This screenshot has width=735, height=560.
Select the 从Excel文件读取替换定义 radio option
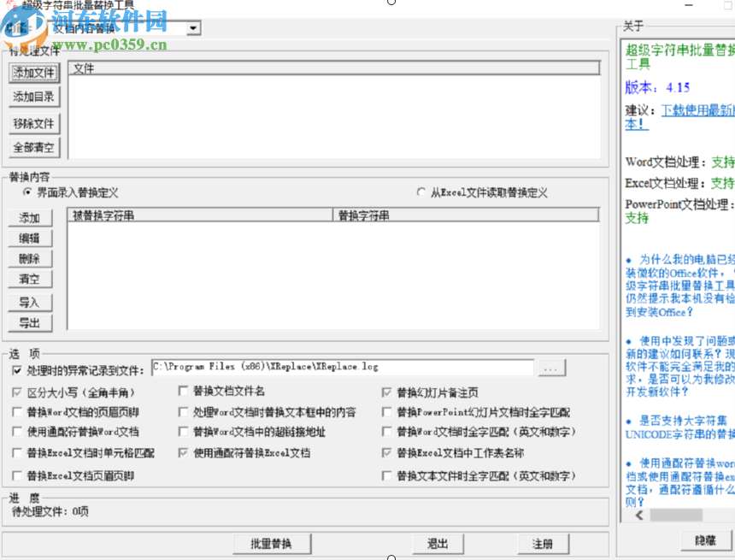[420, 192]
